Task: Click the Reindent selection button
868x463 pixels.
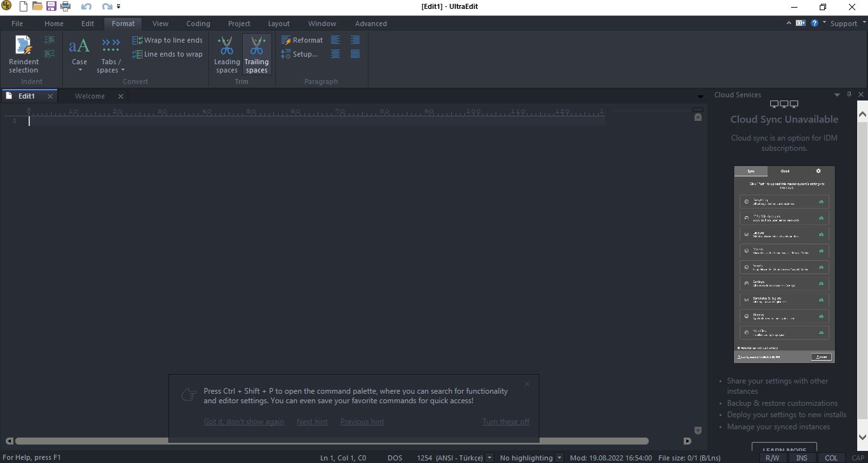Action: click(24, 54)
